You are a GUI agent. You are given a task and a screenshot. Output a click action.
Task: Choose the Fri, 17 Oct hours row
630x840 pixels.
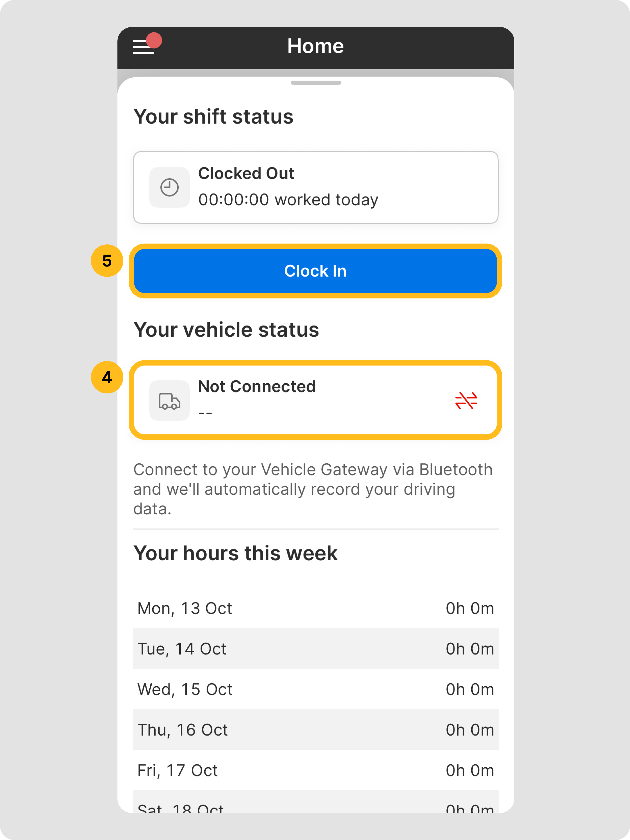click(315, 770)
